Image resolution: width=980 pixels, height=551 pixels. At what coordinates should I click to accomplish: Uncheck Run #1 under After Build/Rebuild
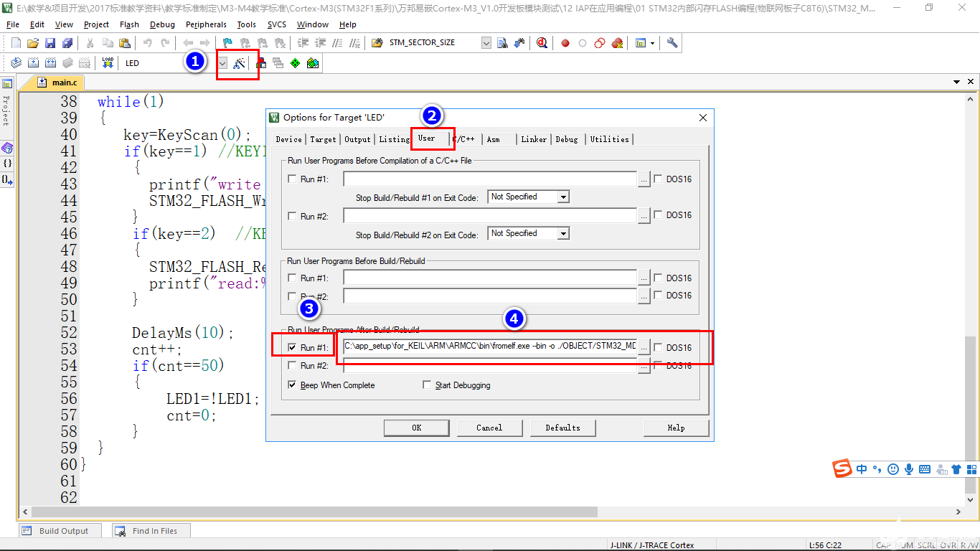point(292,347)
